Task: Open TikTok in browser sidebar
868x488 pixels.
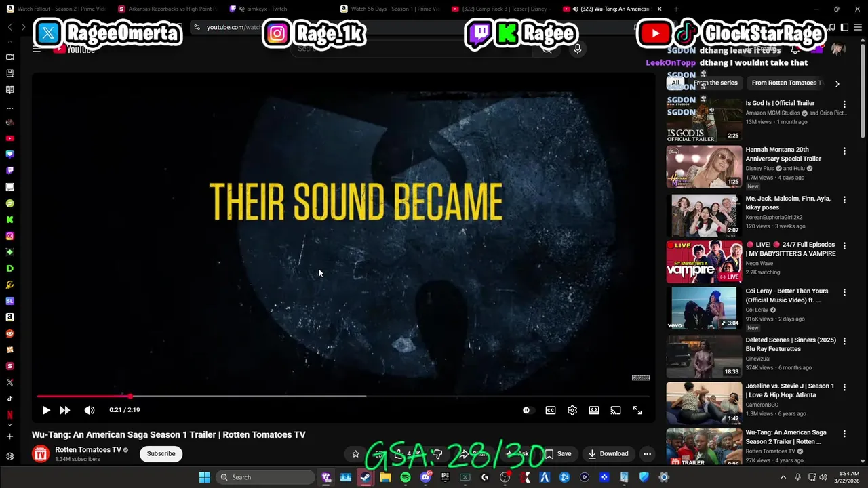Action: tap(9, 399)
